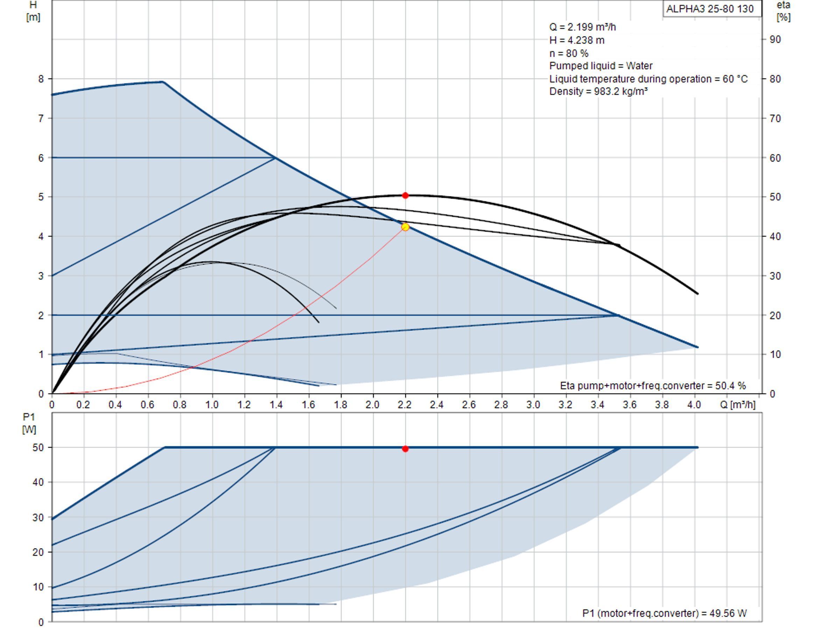Click the liquid temperature 60 °C line
The width and height of the screenshot is (840, 630).
tap(648, 79)
